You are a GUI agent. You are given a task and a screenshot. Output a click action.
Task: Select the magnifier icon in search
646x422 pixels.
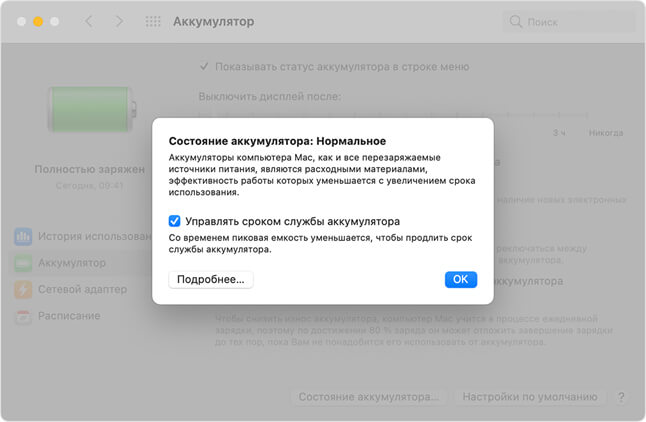(x=515, y=21)
